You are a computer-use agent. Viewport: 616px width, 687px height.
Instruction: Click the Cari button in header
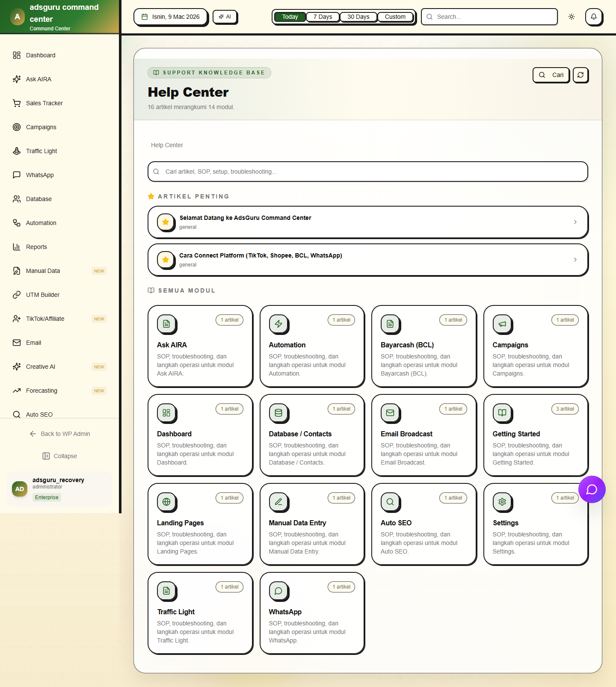pos(551,75)
